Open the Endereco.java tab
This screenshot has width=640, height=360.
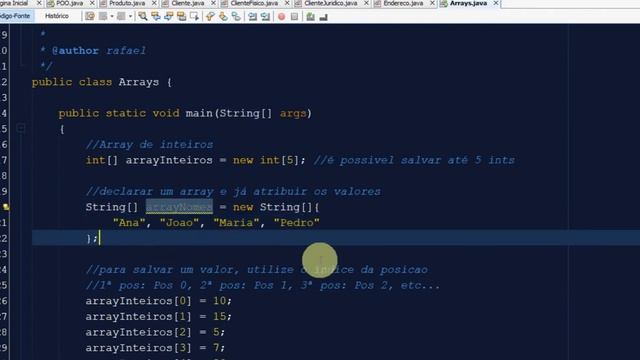pyautogui.click(x=403, y=3)
